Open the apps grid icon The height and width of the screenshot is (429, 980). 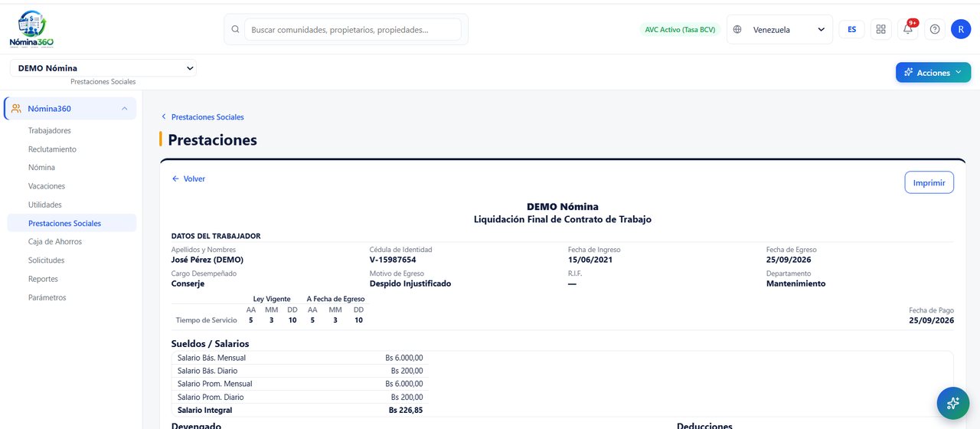point(881,29)
